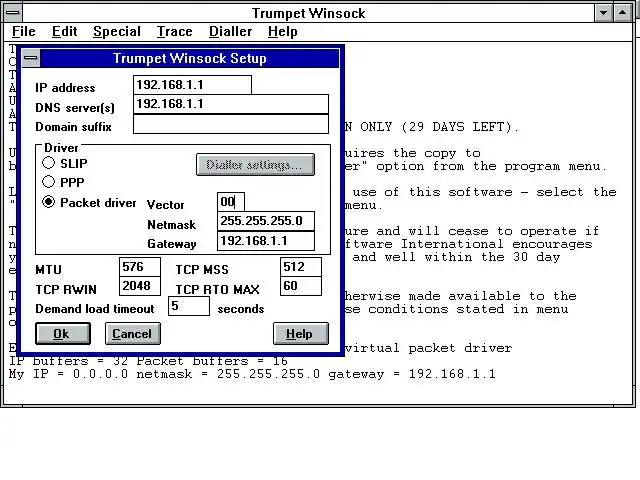Click the Gateway input field
640x480 pixels.
coord(266,240)
